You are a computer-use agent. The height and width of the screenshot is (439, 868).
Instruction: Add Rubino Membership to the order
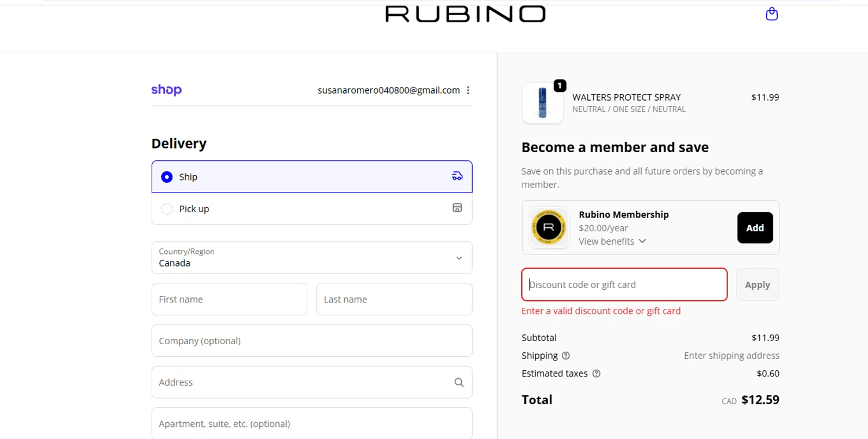(755, 228)
